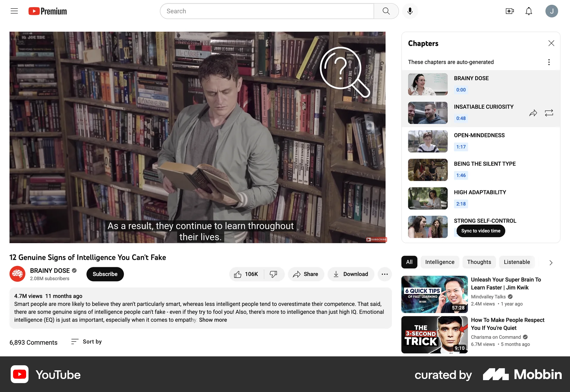
Task: Subscribe to the BRAINY DOSE channel
Action: (105, 274)
